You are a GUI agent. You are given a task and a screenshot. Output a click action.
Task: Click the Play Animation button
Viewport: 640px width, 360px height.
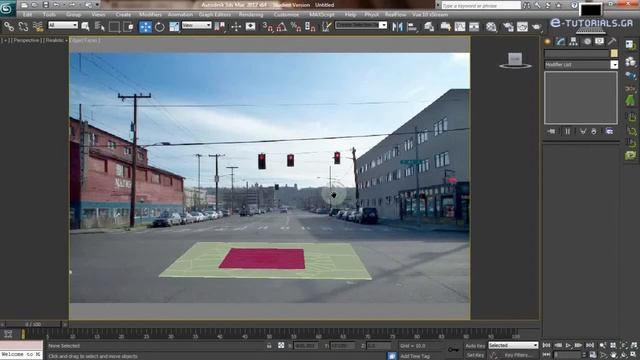coord(568,345)
